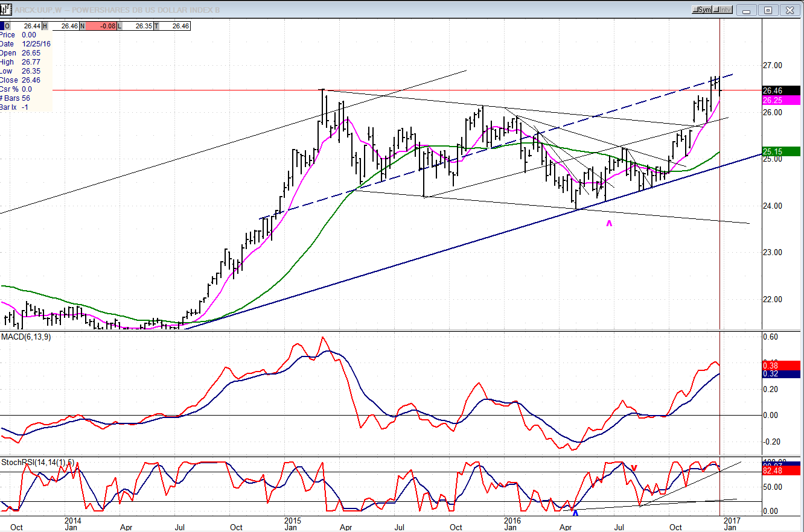
Task: Click the black 26.46 last price tag
Action: point(781,90)
